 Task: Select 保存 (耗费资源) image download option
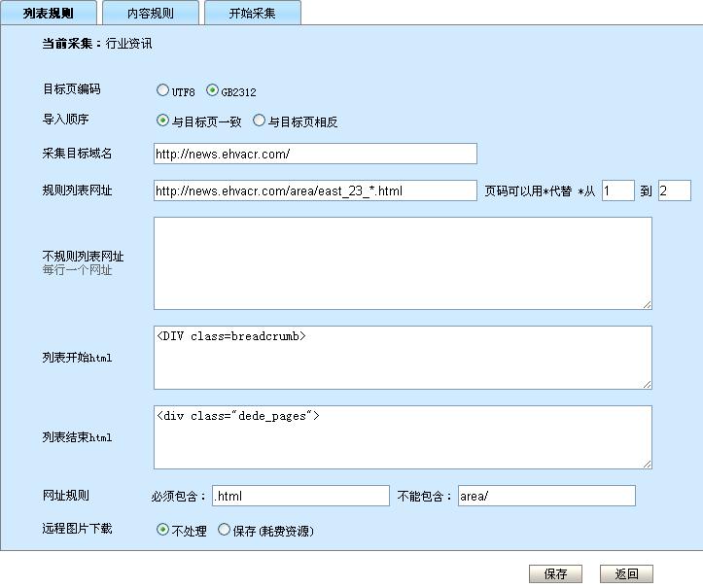(x=224, y=531)
